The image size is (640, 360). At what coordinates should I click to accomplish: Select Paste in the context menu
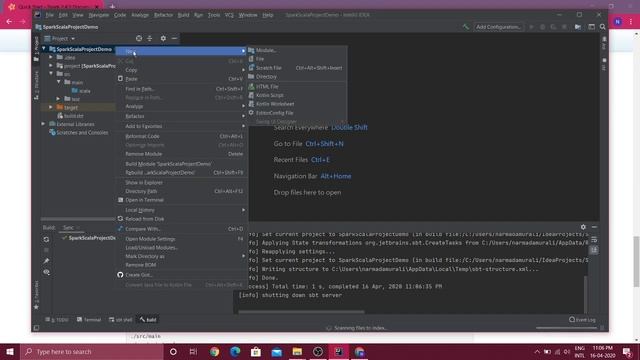(x=181, y=79)
